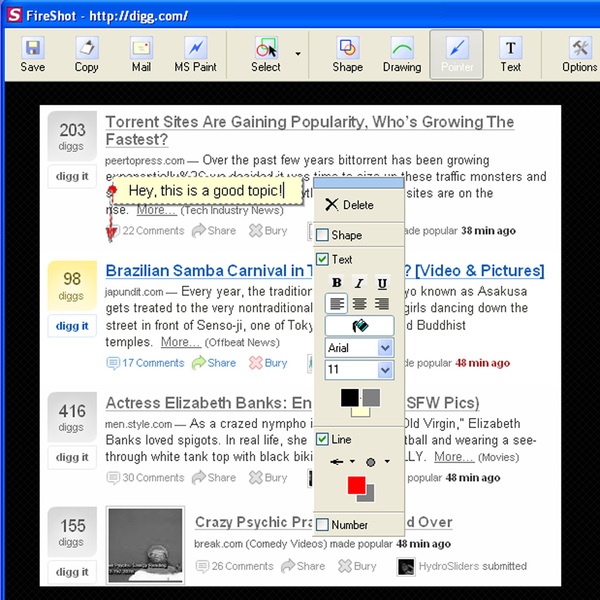The width and height of the screenshot is (600, 600).
Task: Align annotation text right
Action: click(382, 304)
